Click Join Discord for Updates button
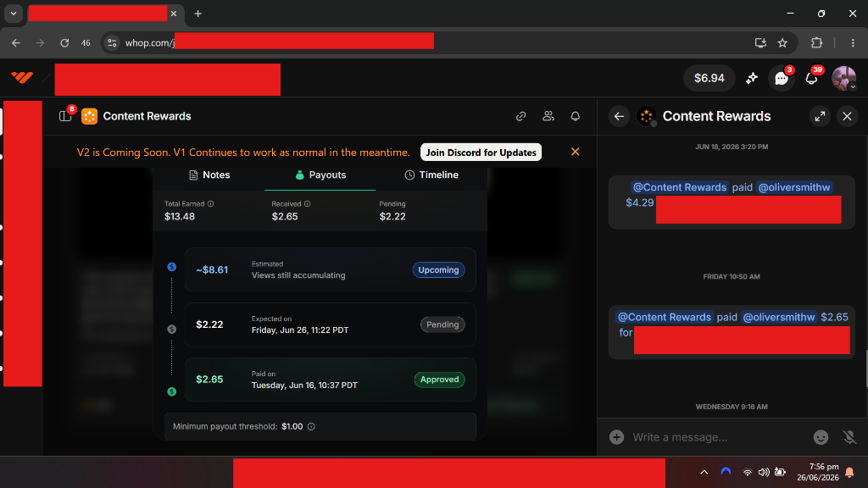This screenshot has width=868, height=488. (481, 152)
